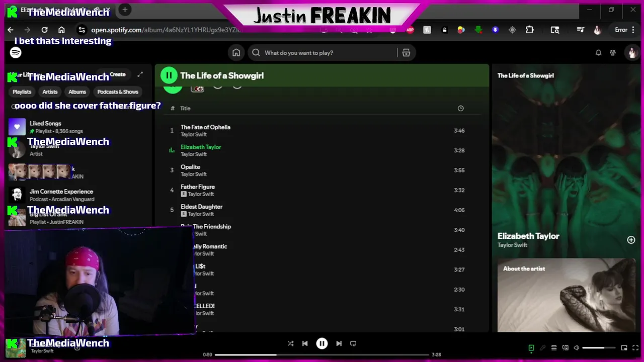Go to Spotify Home via house icon

236,53
